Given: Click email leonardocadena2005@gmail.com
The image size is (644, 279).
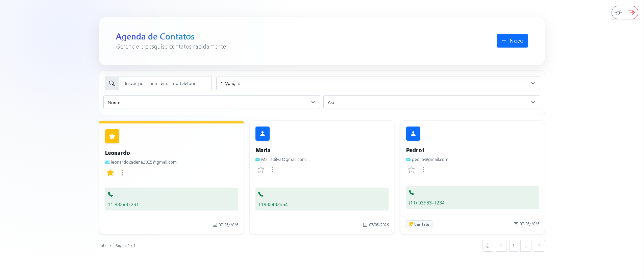Looking at the screenshot, I should [144, 162].
